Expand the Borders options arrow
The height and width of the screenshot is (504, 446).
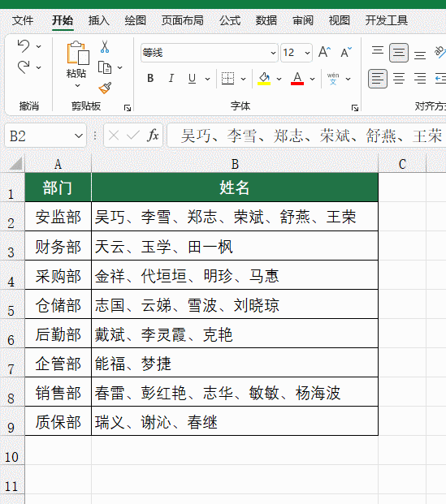coord(243,79)
